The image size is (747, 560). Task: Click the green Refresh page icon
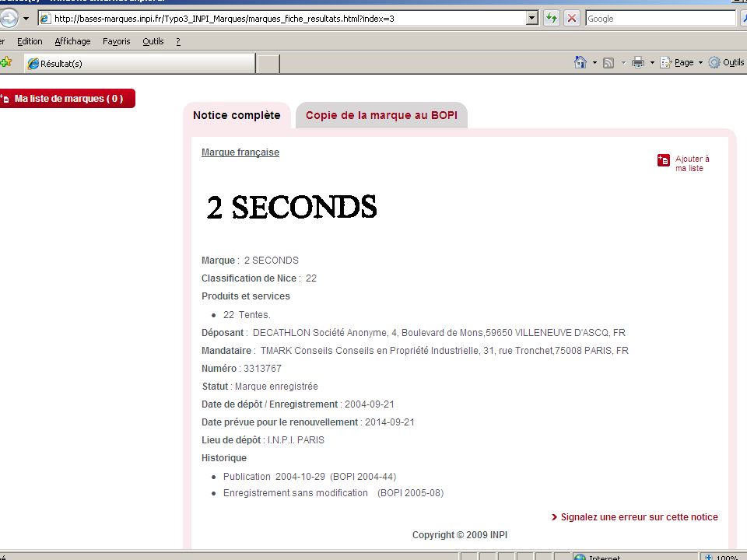[552, 19]
